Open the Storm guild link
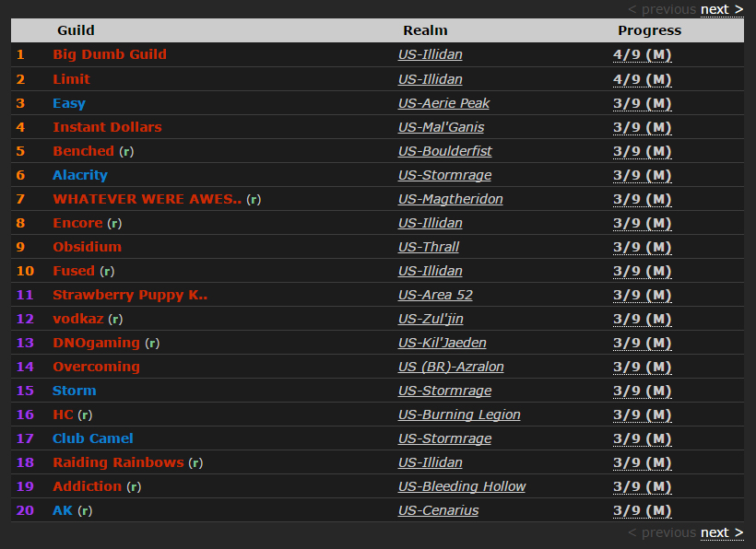The image size is (756, 549). [75, 391]
